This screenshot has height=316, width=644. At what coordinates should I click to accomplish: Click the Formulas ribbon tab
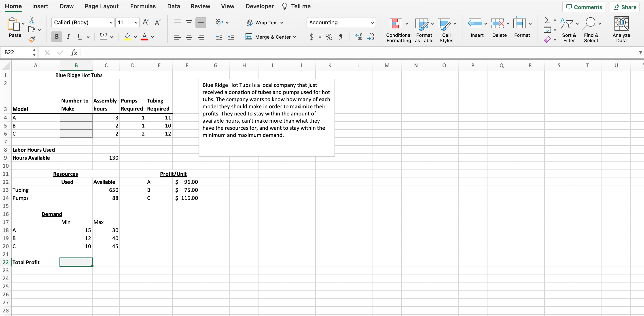pyautogui.click(x=142, y=6)
